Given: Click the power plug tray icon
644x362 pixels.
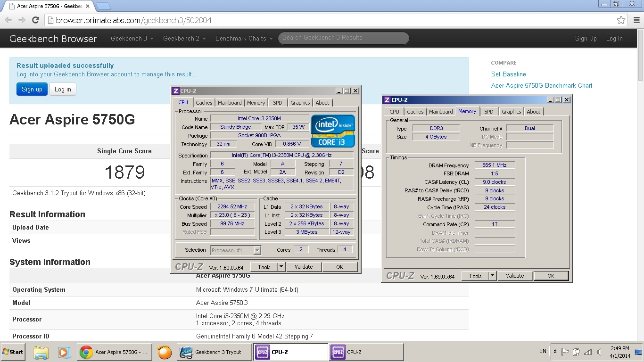Looking at the screenshot, I should (x=576, y=352).
